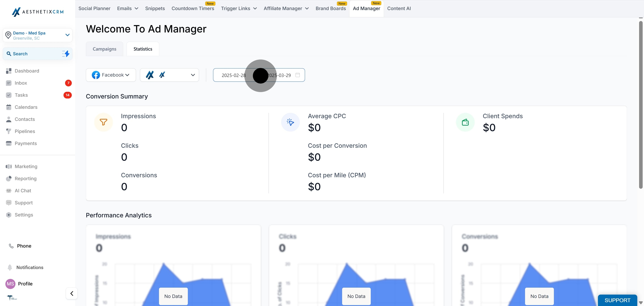This screenshot has width=644, height=306.
Task: Expand the Demo - Med Spa location switcher
Action: 38,35
